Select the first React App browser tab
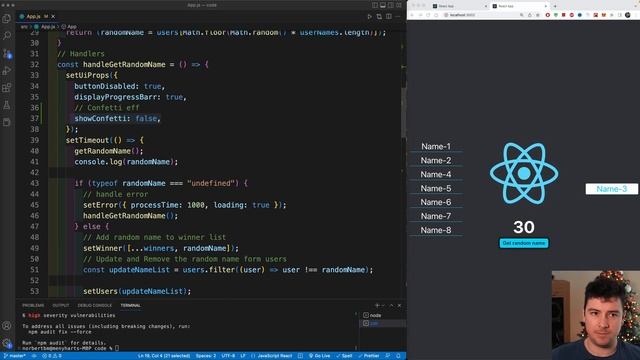The image size is (640, 360). click(459, 6)
